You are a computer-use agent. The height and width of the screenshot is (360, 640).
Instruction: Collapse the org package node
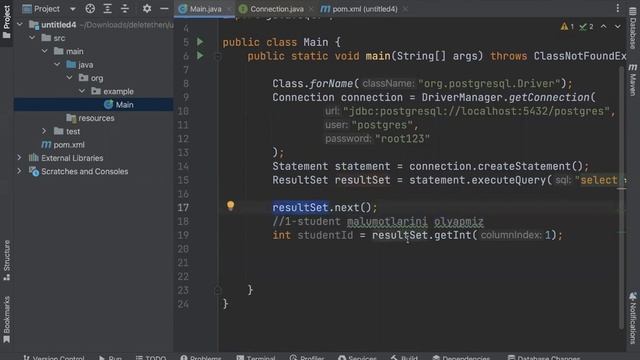(x=69, y=78)
